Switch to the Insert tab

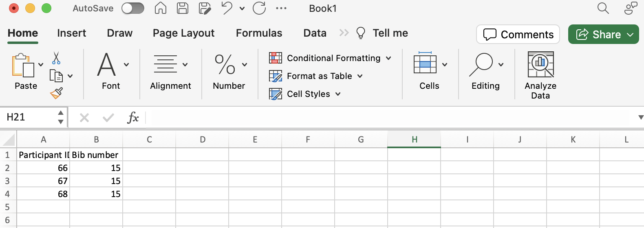tap(71, 33)
